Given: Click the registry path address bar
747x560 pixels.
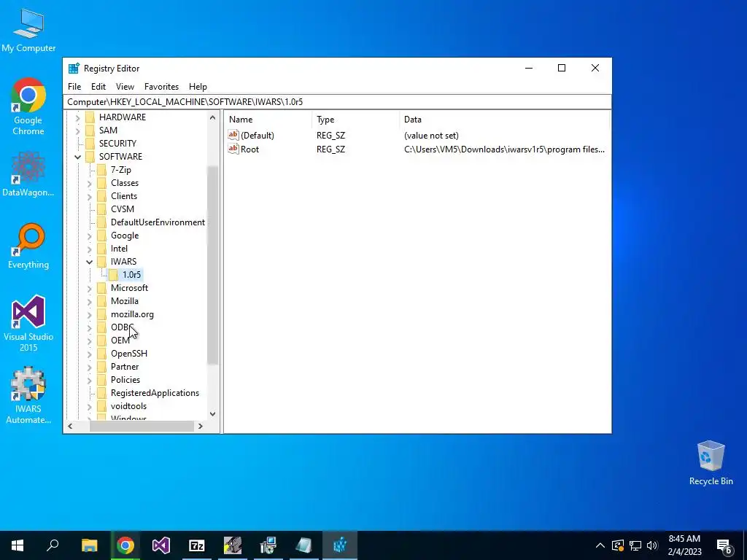Looking at the screenshot, I should (337, 102).
